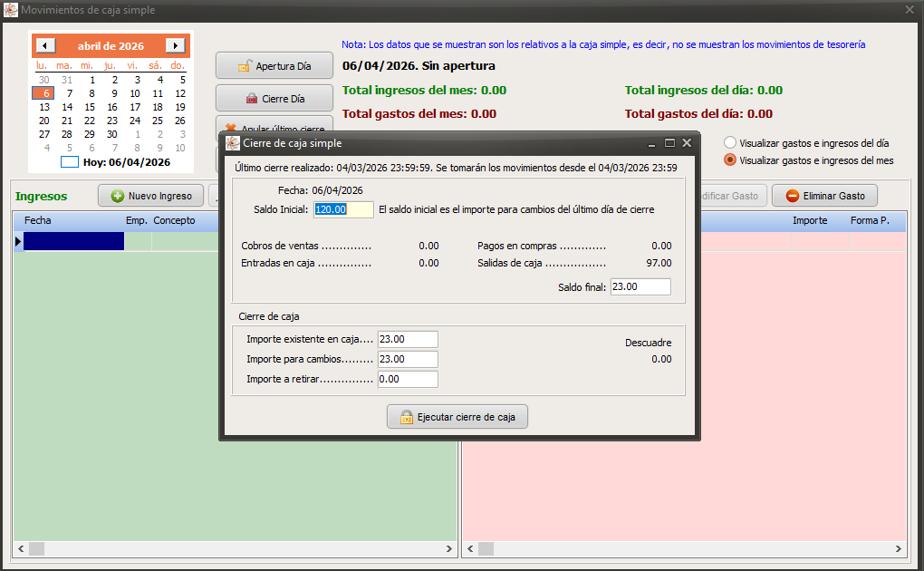The width and height of the screenshot is (924, 571).
Task: Maximize the Cierre de caja simple dialog
Action: click(x=669, y=143)
